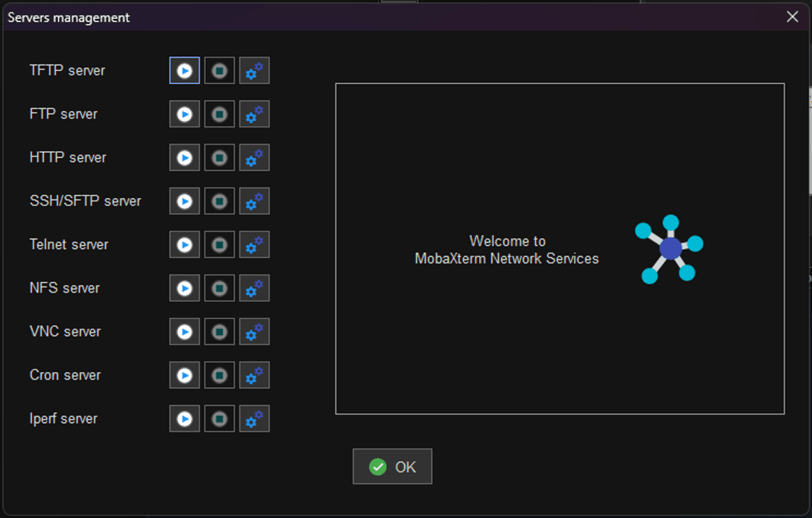Start the FTP server
Screen dimensions: 812x518
point(185,114)
